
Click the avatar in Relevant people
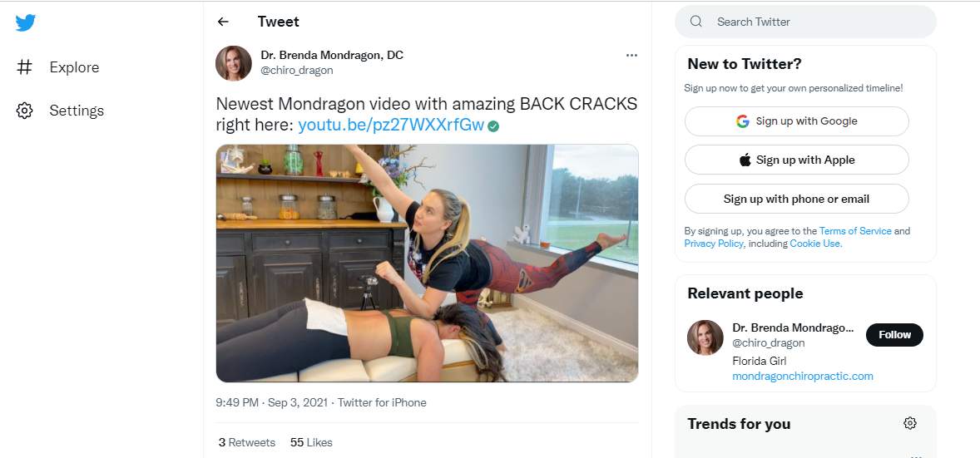click(705, 337)
